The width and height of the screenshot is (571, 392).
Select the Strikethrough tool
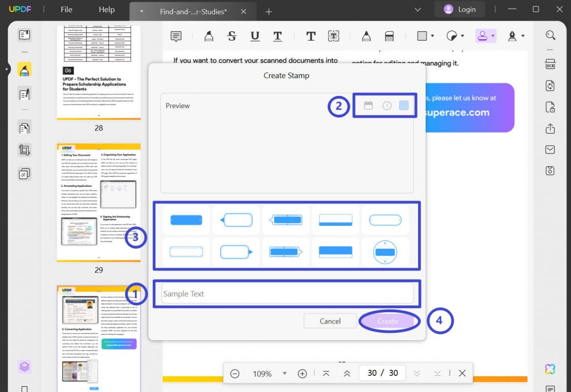pyautogui.click(x=231, y=36)
